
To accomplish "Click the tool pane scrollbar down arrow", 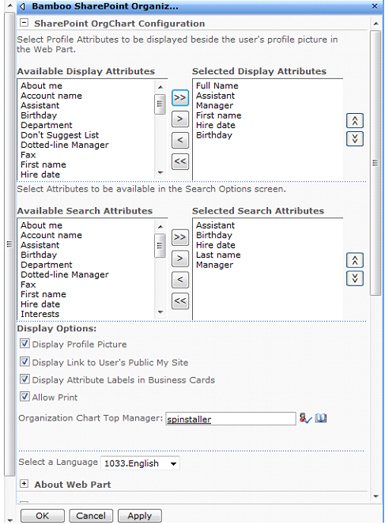I will tap(376, 496).
